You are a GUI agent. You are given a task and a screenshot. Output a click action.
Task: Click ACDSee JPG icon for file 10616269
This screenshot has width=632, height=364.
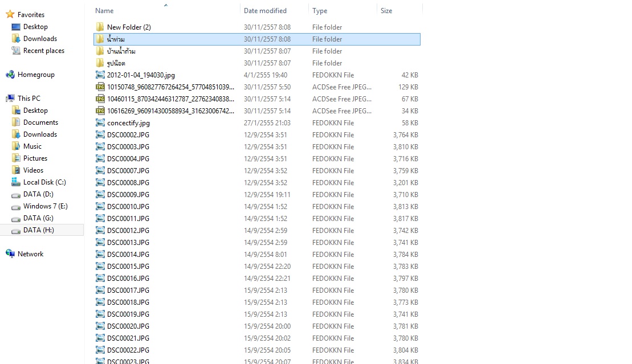click(100, 111)
